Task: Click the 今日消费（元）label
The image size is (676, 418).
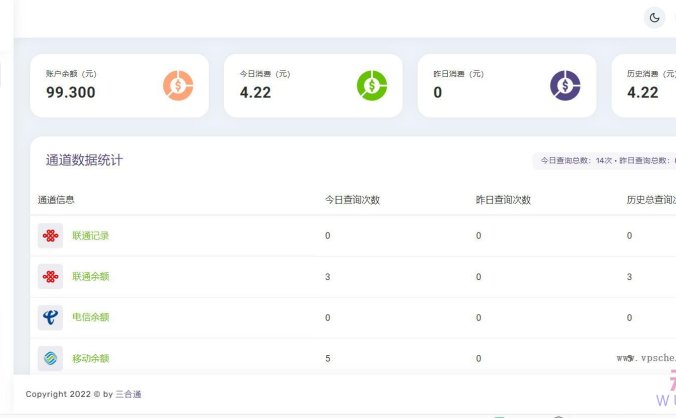Action: 265,74
